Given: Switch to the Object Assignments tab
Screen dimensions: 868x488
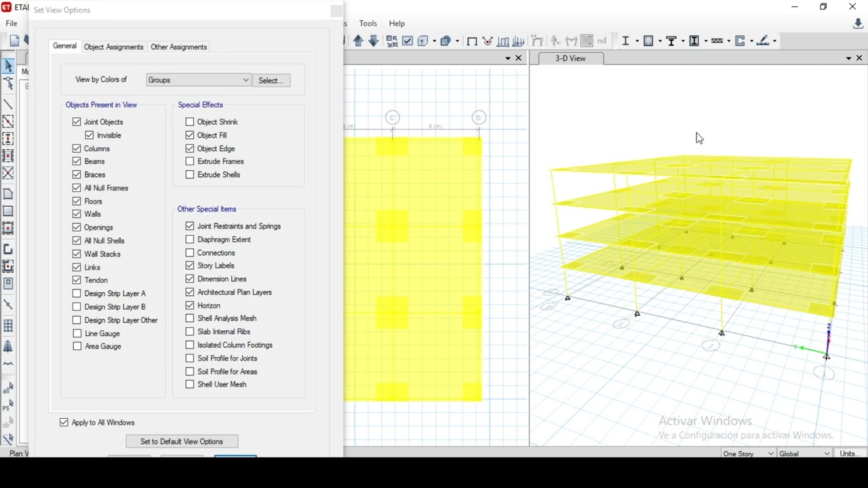Looking at the screenshot, I should click(113, 47).
